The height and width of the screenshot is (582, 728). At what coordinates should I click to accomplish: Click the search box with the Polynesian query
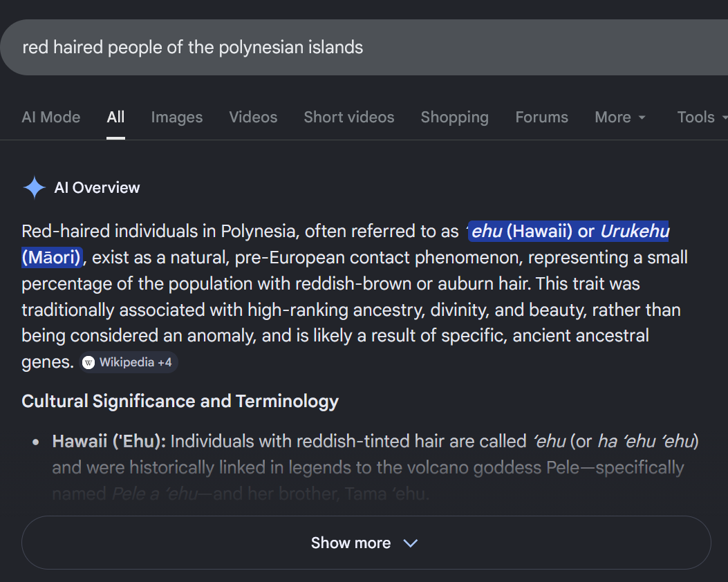(364, 47)
